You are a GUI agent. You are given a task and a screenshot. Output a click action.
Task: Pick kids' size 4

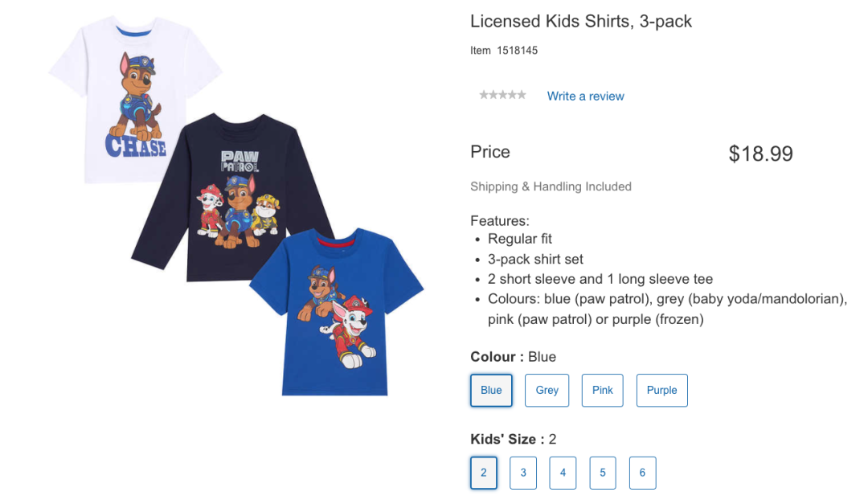[563, 473]
